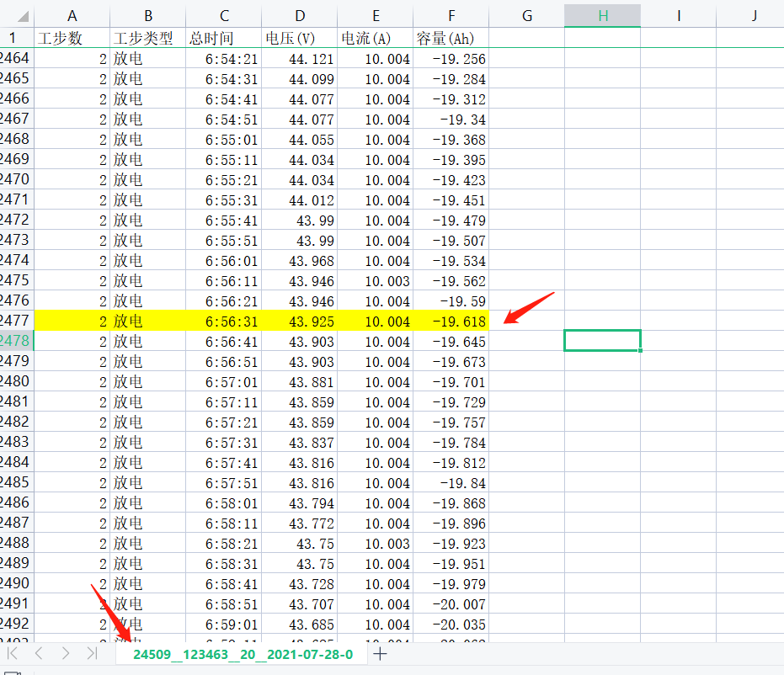Viewport: 784px width, 675px height.
Task: Select current cell with value 10.003 in row 2475
Action: click(x=375, y=281)
